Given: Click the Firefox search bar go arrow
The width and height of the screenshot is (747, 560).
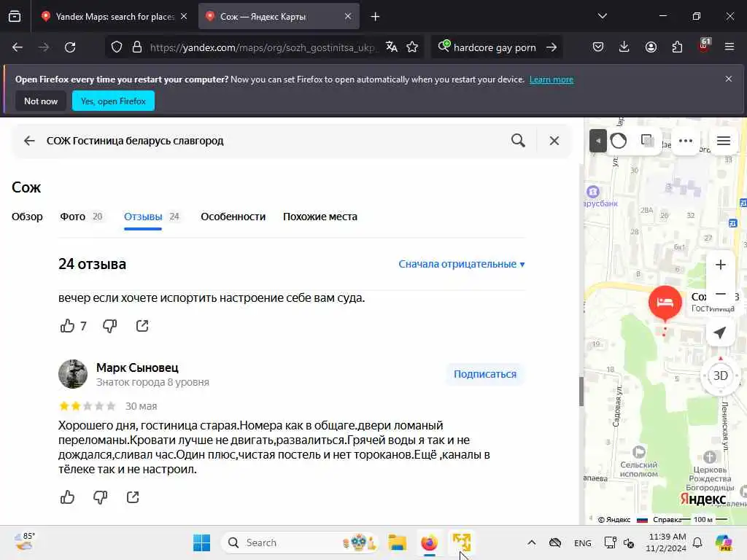Looking at the screenshot, I should coord(551,47).
